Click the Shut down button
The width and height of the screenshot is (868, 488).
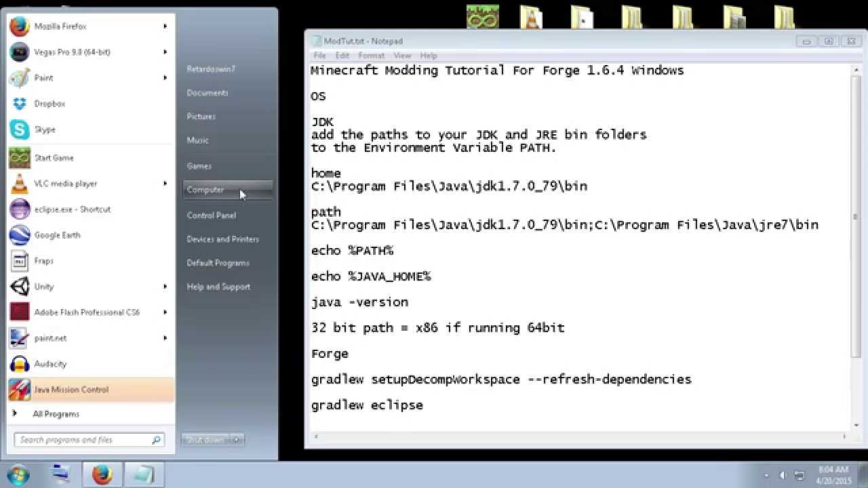point(206,440)
